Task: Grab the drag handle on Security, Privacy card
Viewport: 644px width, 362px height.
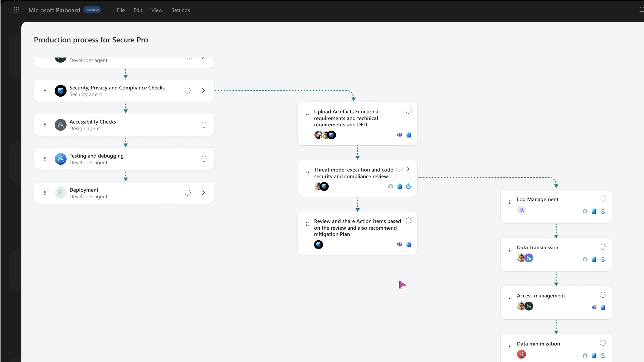Action: tap(45, 91)
